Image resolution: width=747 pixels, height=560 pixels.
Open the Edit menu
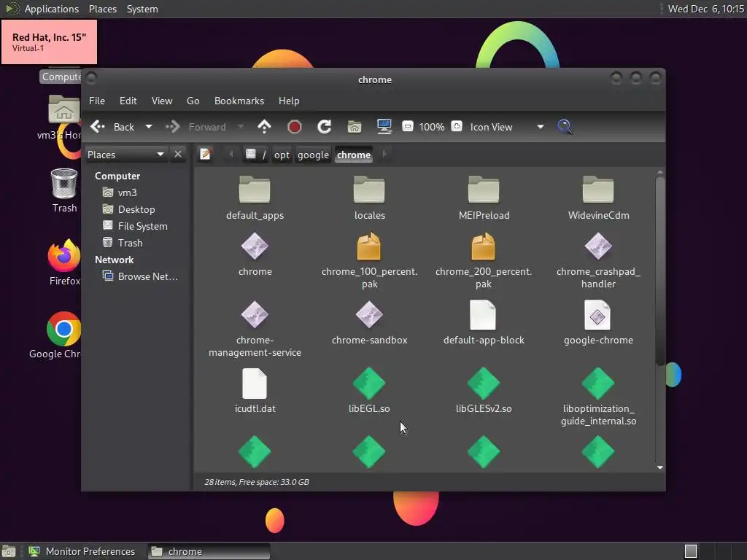click(128, 101)
